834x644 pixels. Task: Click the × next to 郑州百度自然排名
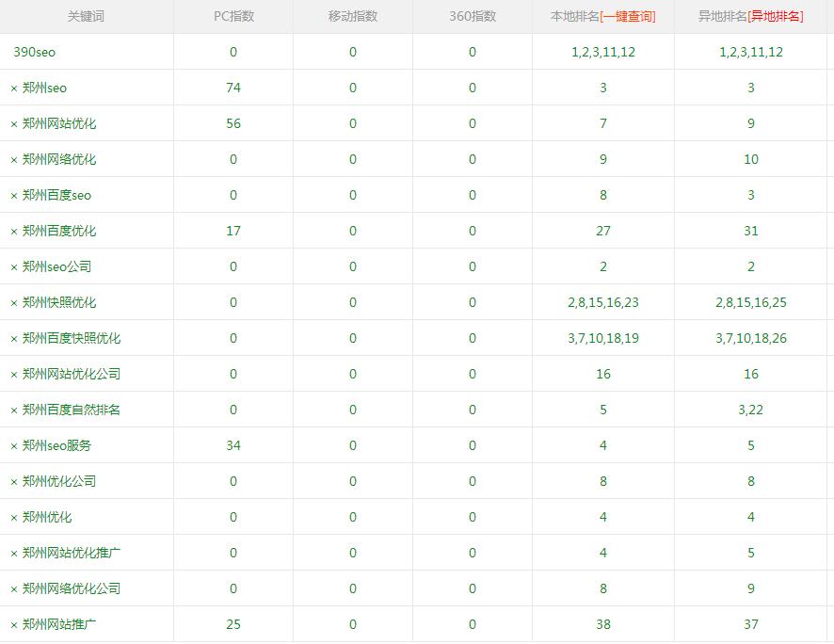[14, 411]
